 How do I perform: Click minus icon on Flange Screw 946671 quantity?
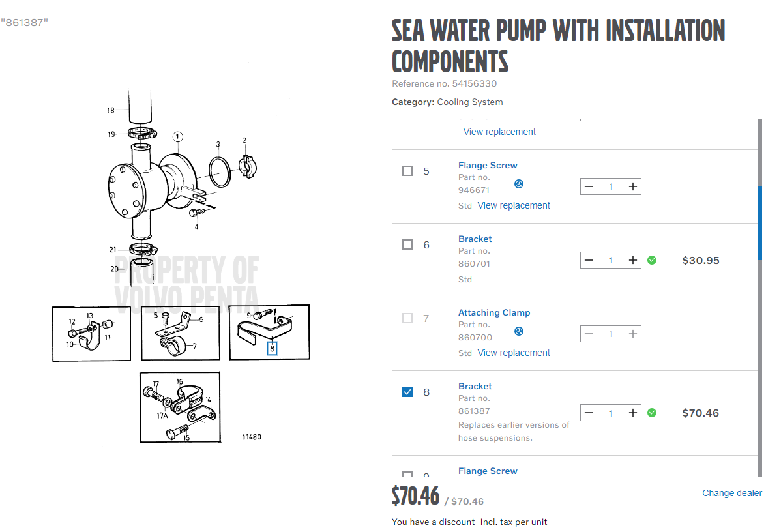pos(589,186)
